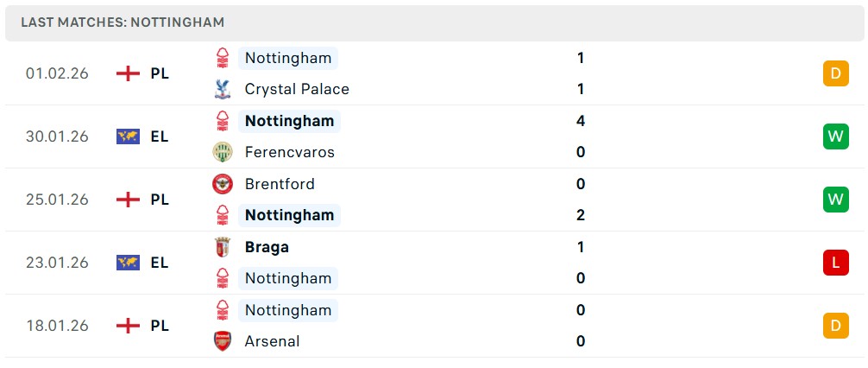Viewport: 868px width, 368px height.
Task: Open the Arsenal team link
Action: [272, 341]
